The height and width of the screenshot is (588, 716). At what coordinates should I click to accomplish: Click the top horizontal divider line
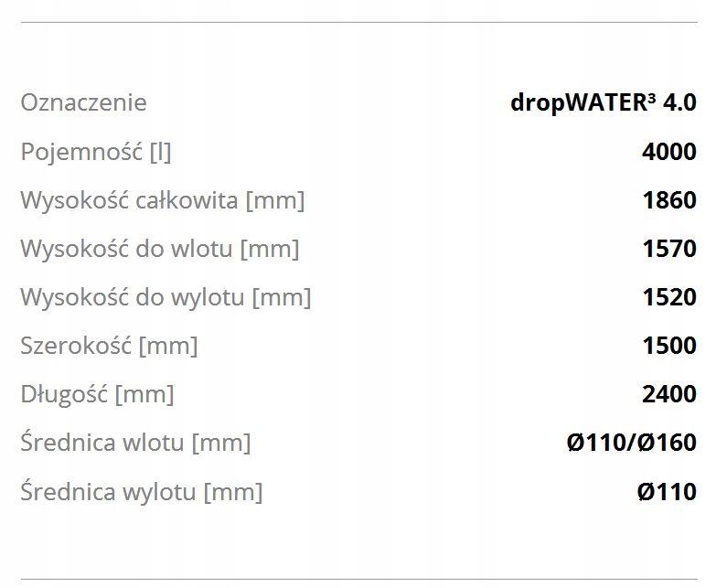tap(358, 22)
